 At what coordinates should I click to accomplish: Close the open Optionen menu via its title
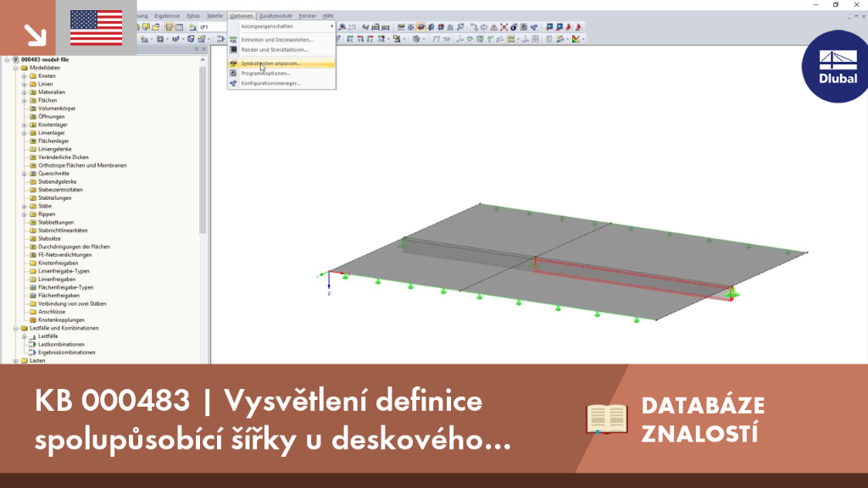pyautogui.click(x=242, y=16)
